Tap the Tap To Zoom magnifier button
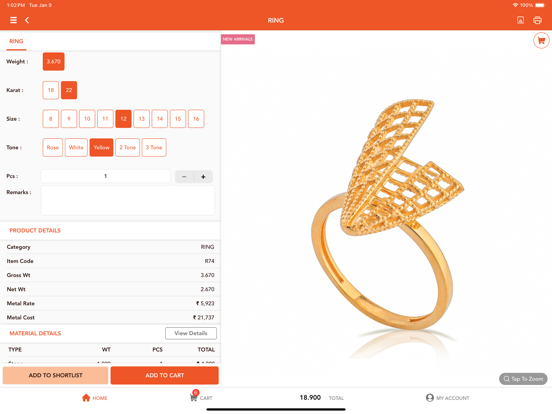The height and width of the screenshot is (414, 552). coord(523,379)
